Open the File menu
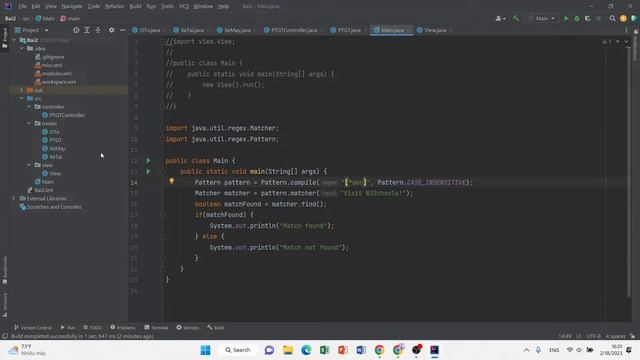 (22, 6)
